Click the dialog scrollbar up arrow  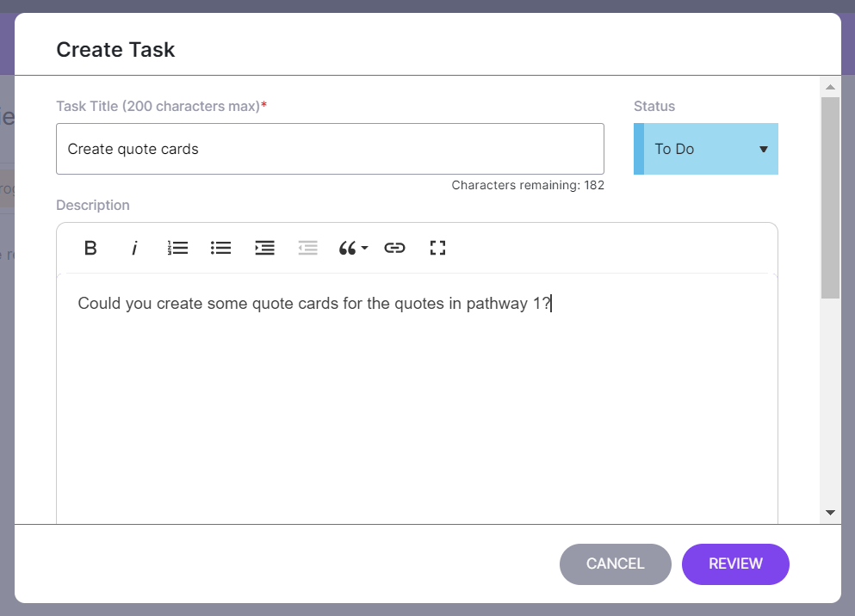tap(831, 87)
